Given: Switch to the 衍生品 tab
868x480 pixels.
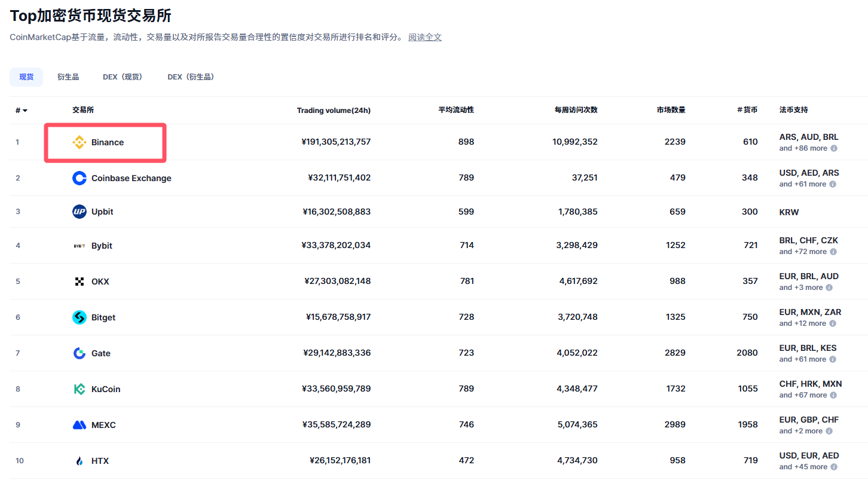Looking at the screenshot, I should 68,77.
